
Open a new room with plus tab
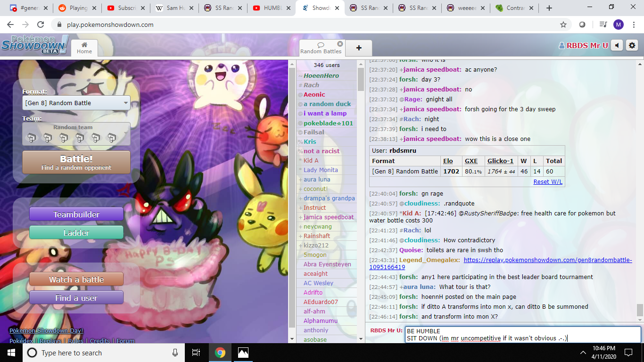tap(359, 48)
